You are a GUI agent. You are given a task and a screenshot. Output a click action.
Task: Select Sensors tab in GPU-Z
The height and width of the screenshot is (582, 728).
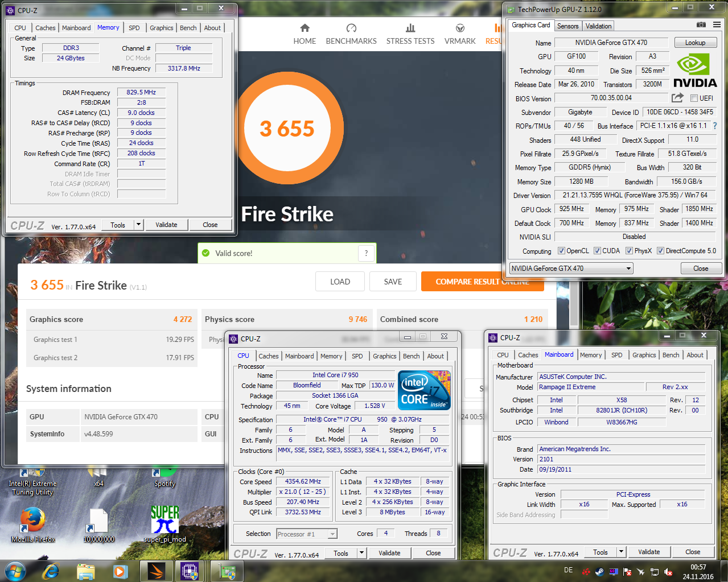pyautogui.click(x=567, y=26)
